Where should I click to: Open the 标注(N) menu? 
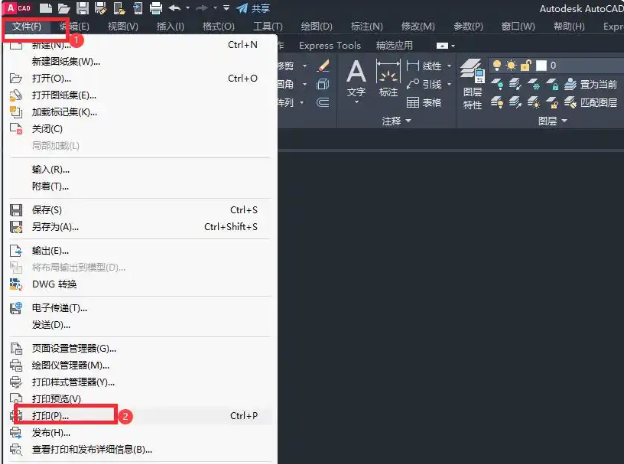[x=367, y=27]
